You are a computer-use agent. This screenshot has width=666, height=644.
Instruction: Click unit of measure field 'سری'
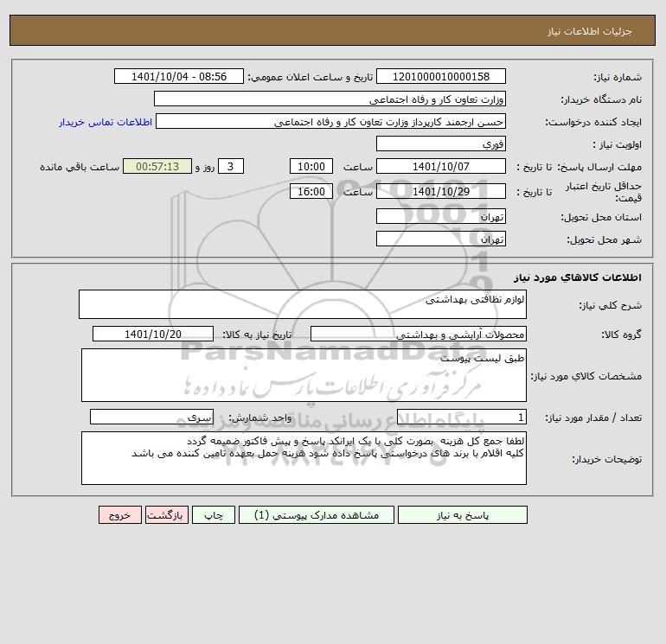coord(151,417)
